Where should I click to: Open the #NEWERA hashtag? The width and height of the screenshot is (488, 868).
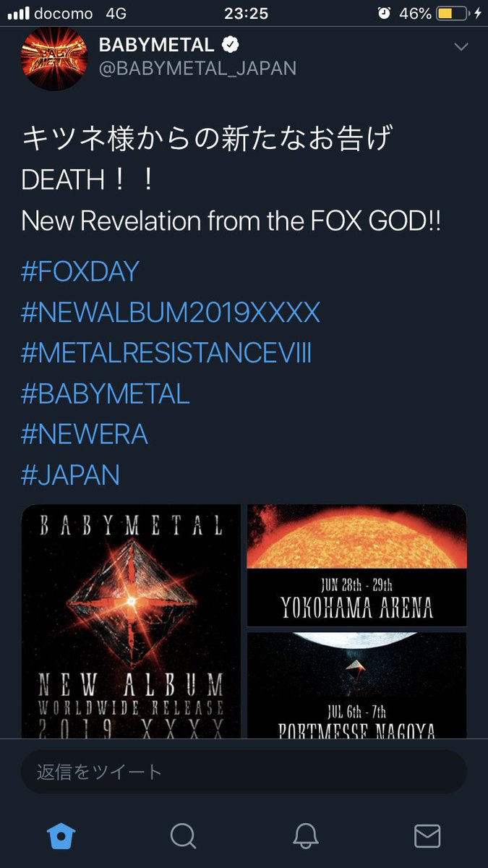(85, 435)
